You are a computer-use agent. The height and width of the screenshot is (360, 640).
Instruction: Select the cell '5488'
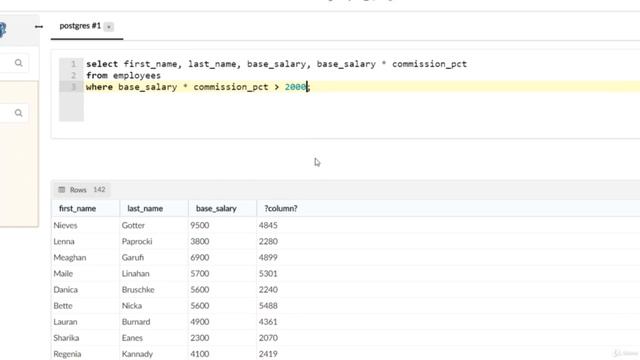pos(268,306)
